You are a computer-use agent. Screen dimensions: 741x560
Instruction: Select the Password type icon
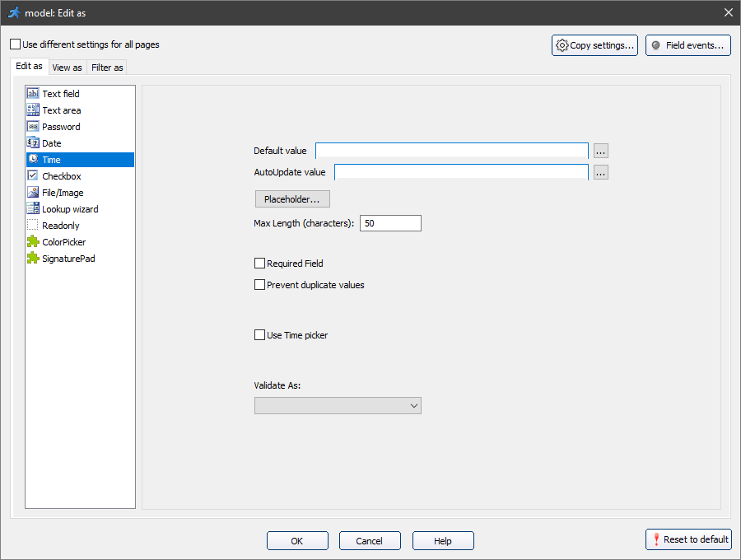[33, 127]
